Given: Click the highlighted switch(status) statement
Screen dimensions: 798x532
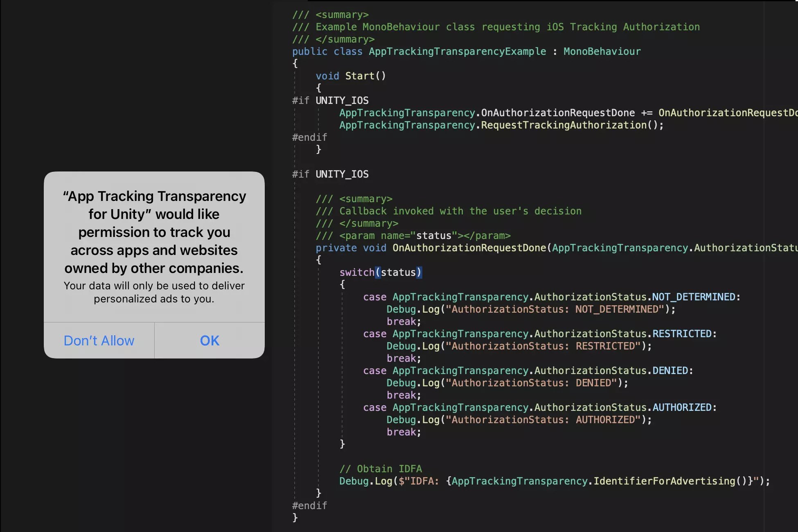Looking at the screenshot, I should [x=381, y=272].
